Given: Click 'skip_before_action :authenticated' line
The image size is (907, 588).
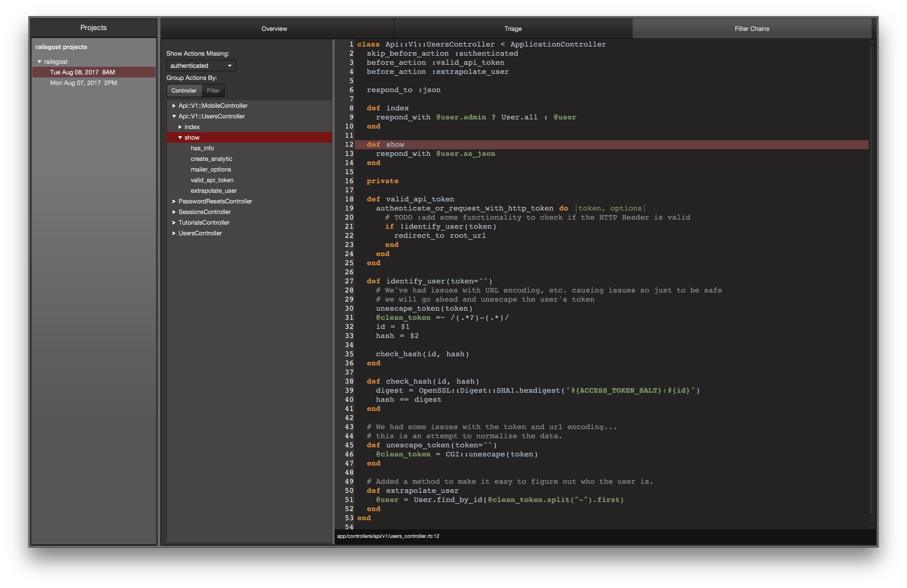Looking at the screenshot, I should point(442,53).
